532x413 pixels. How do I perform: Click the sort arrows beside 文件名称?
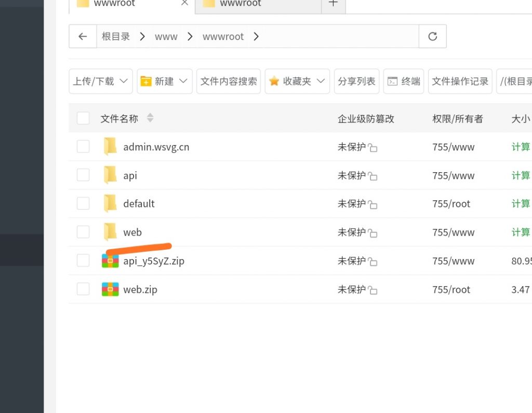pyautogui.click(x=150, y=118)
